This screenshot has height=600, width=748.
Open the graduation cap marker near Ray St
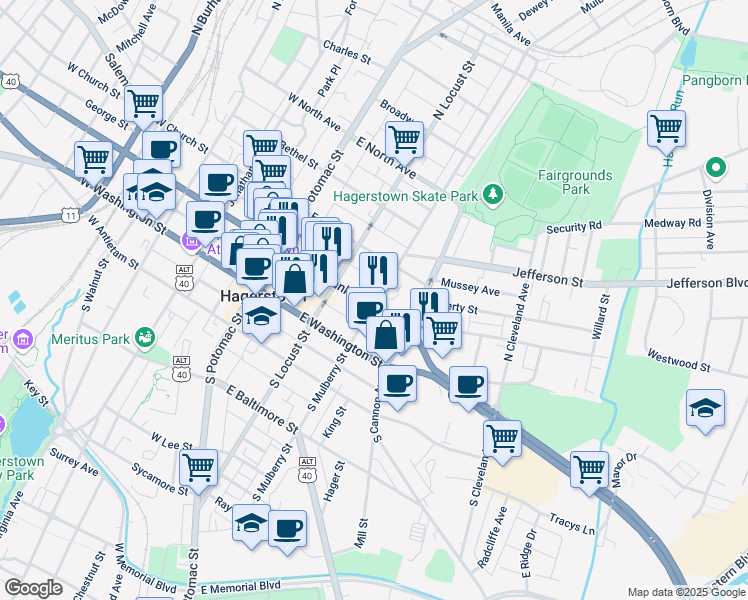click(x=251, y=524)
